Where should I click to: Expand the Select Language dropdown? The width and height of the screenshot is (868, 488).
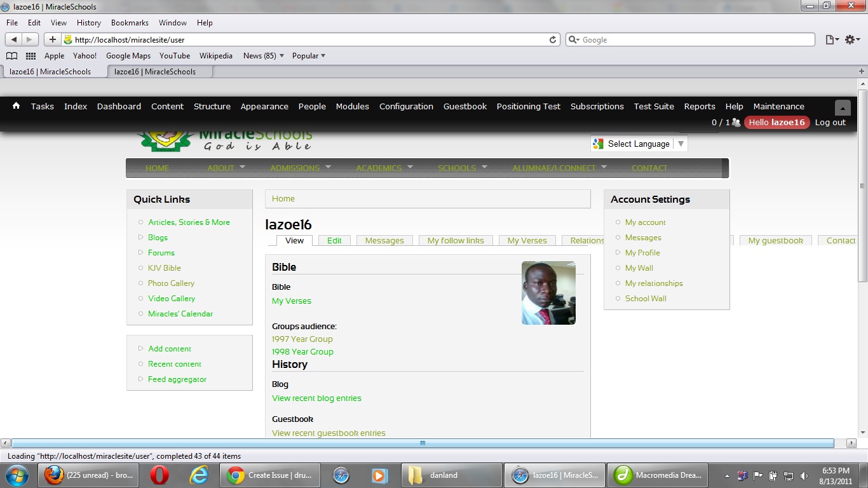(681, 144)
